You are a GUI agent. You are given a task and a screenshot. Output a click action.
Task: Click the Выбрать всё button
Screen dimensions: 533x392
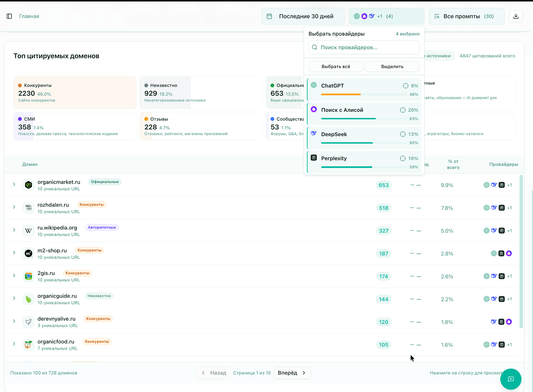coord(336,67)
